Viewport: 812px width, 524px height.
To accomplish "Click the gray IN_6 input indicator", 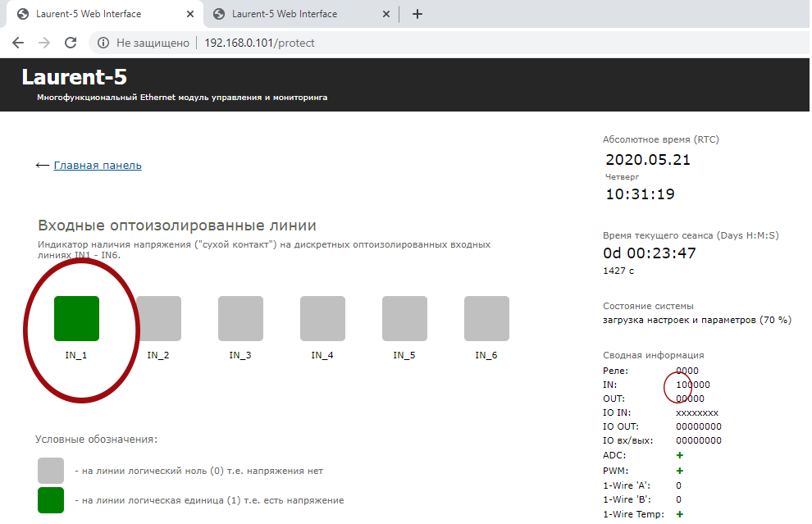I will (486, 318).
